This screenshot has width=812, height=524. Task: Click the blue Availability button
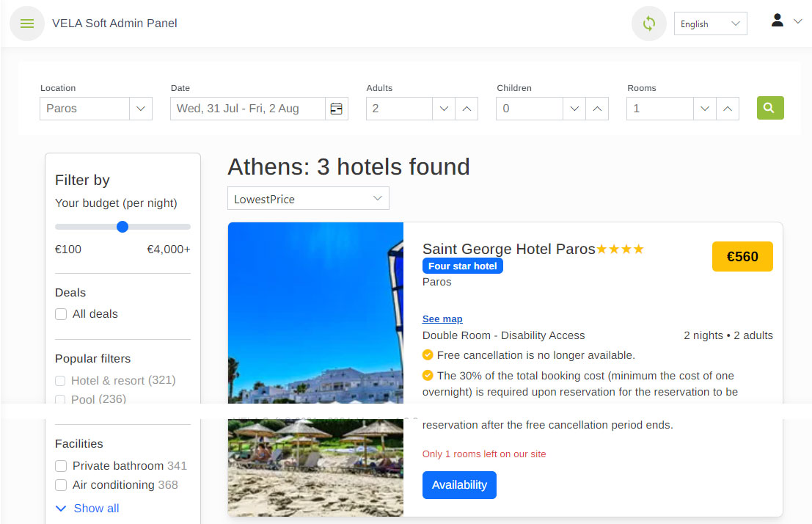[x=459, y=485]
